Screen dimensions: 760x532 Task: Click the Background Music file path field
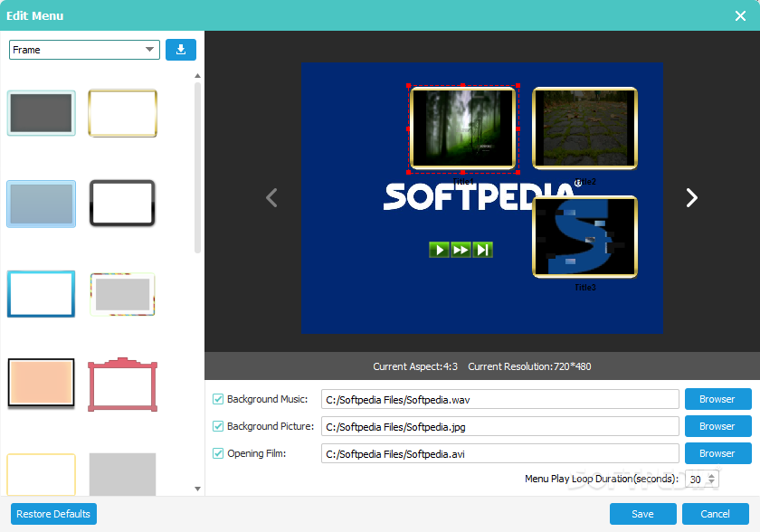[499, 399]
